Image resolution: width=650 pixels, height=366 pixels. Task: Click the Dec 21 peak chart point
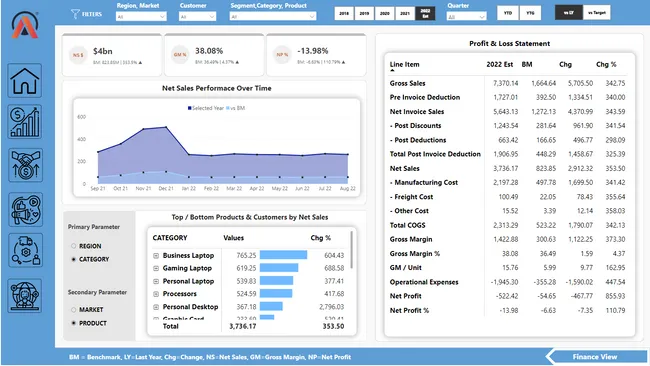click(x=166, y=127)
